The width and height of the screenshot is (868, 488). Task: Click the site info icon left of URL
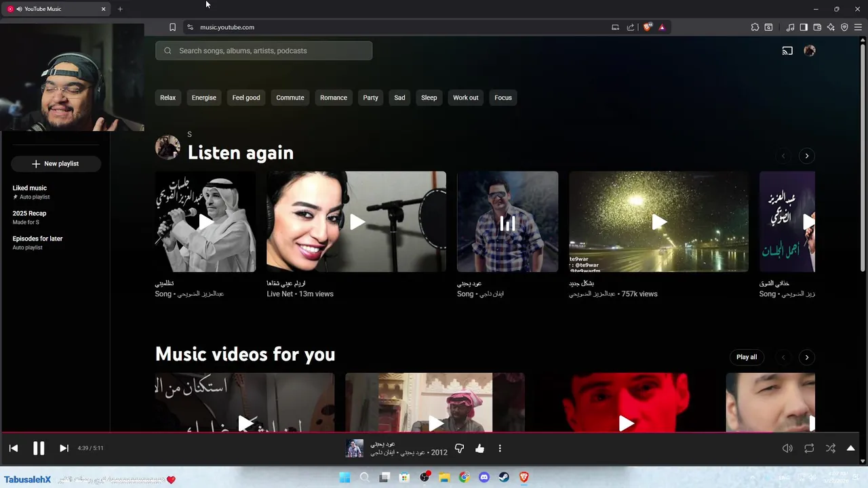point(190,27)
